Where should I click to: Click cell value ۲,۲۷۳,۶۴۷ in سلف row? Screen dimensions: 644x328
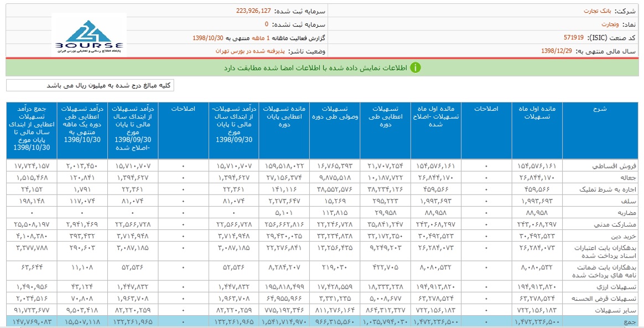[284, 201]
